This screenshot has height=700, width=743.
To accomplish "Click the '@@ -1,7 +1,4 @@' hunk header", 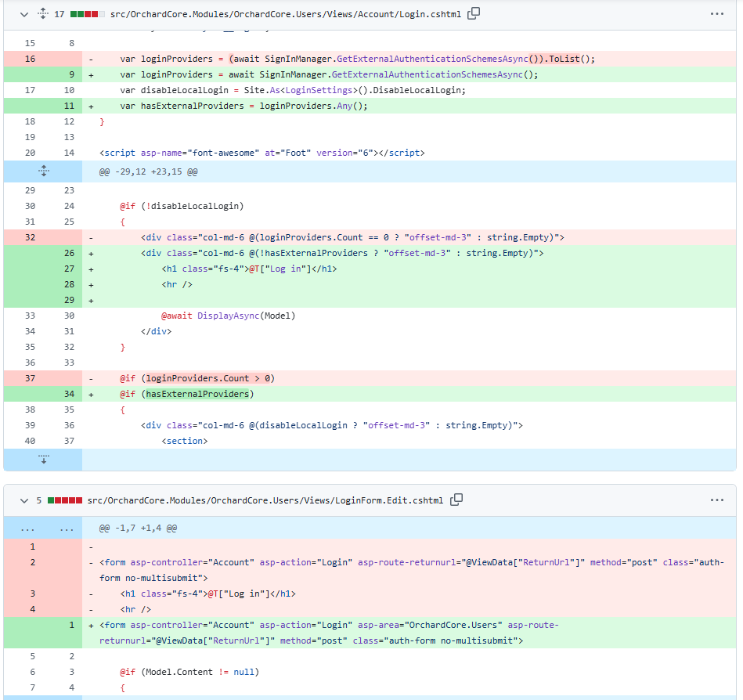I will 138,528.
